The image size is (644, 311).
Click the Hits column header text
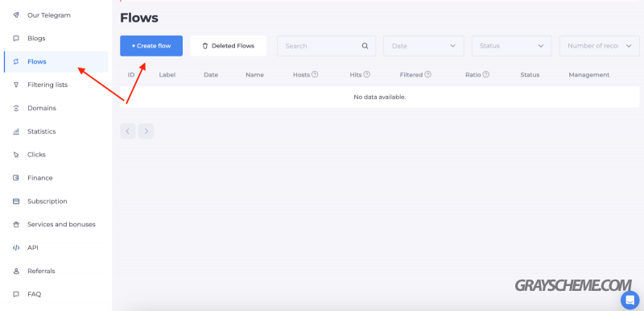pyautogui.click(x=356, y=75)
